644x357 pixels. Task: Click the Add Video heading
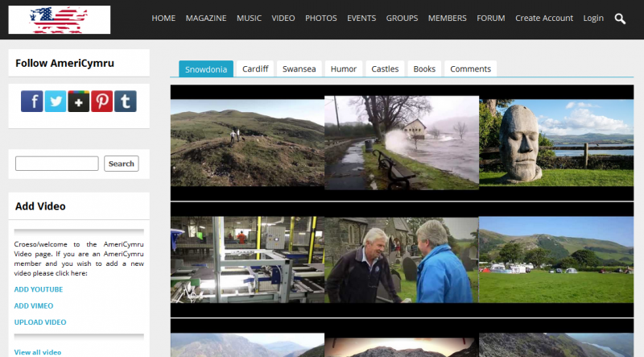pos(40,206)
